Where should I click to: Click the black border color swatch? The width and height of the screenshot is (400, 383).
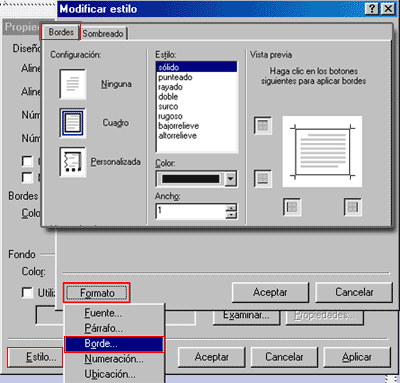coord(191,179)
